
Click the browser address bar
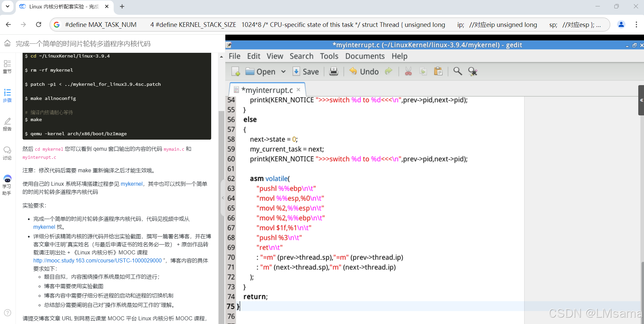330,25
